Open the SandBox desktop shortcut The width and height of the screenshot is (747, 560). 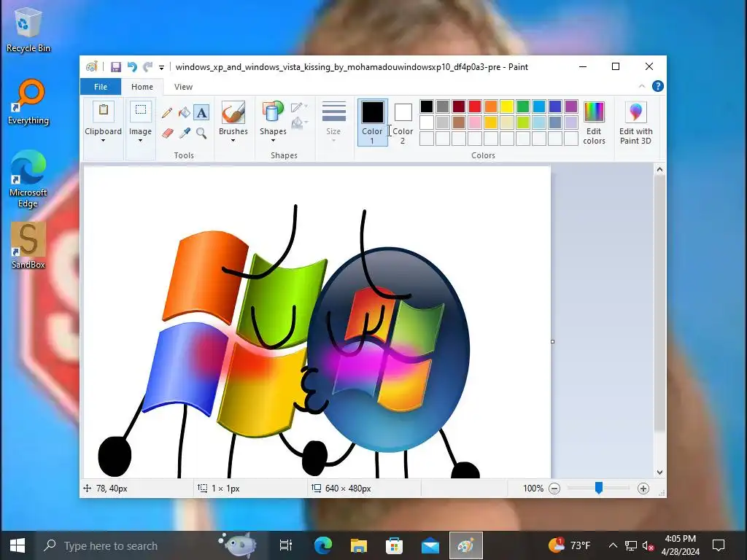28,246
